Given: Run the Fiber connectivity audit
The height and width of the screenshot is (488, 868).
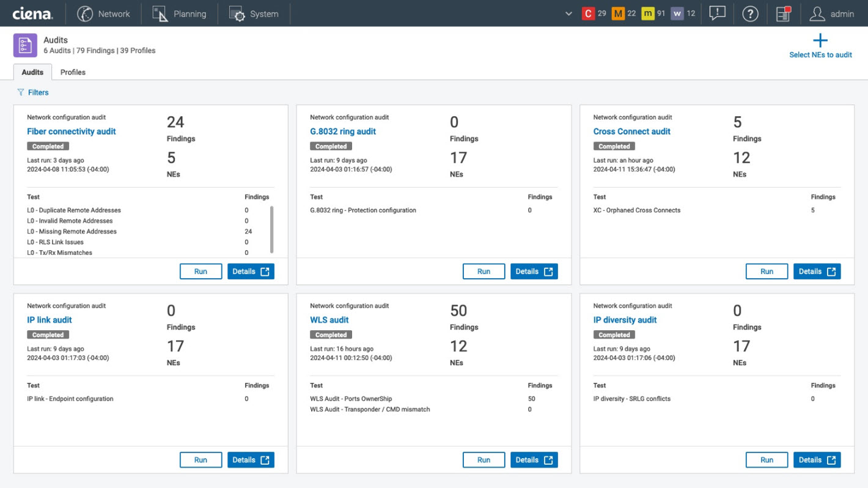Looking at the screenshot, I should (200, 272).
